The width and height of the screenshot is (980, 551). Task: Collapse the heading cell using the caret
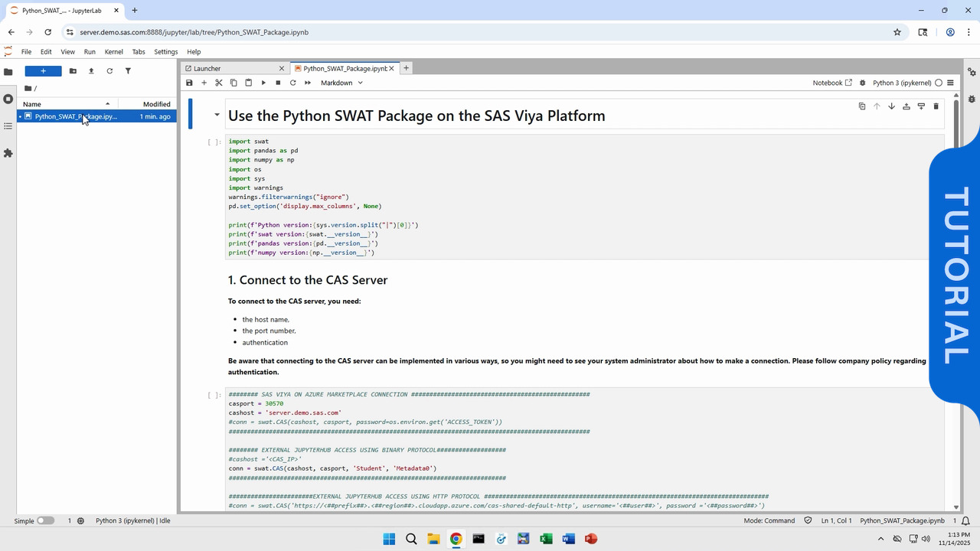[x=217, y=116]
